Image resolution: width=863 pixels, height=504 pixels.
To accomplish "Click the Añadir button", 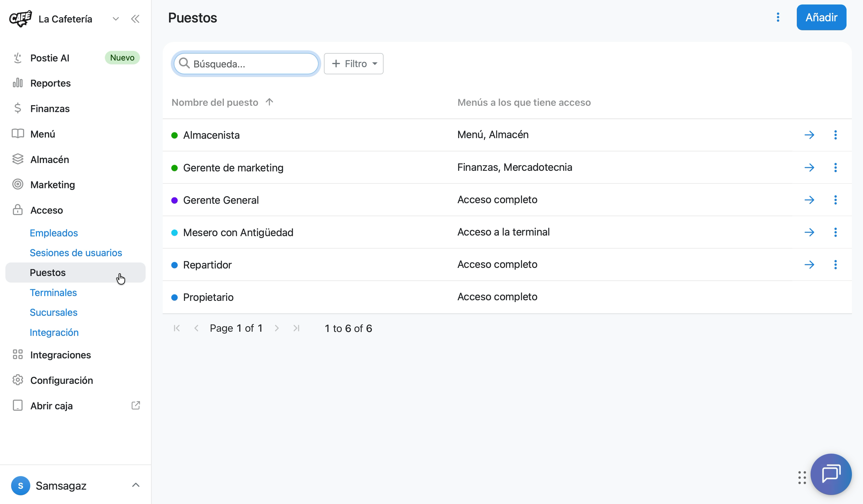I will (x=821, y=17).
